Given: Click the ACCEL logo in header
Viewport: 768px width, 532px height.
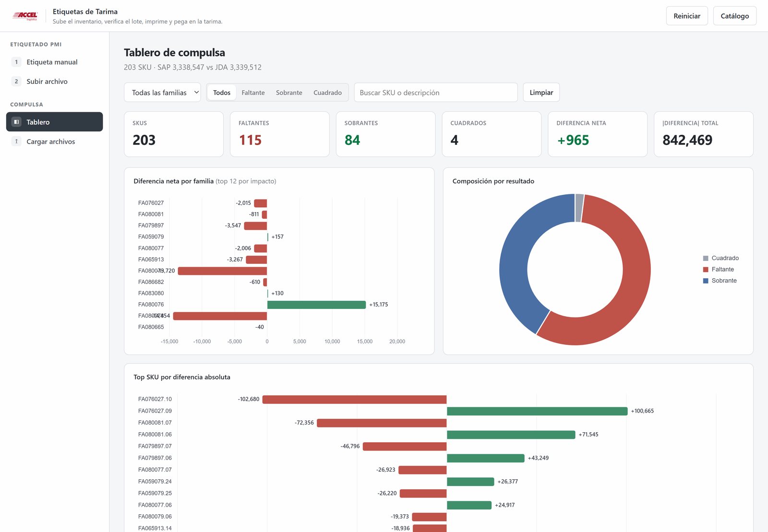Looking at the screenshot, I should (x=25, y=16).
